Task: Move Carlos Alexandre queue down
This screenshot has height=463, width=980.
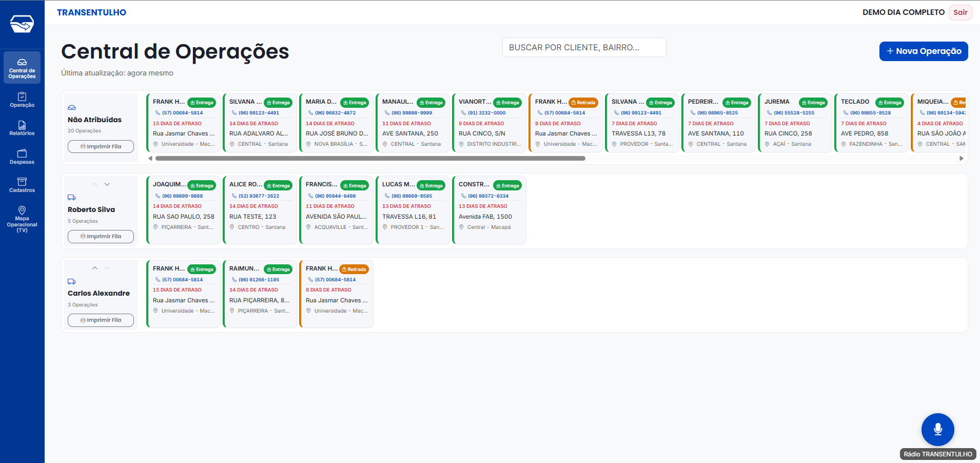Action: (107, 268)
